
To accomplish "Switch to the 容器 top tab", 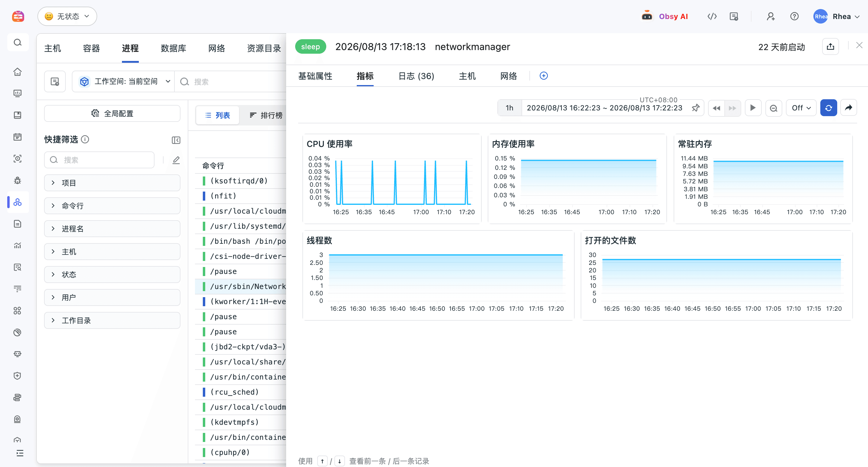I will coord(91,49).
